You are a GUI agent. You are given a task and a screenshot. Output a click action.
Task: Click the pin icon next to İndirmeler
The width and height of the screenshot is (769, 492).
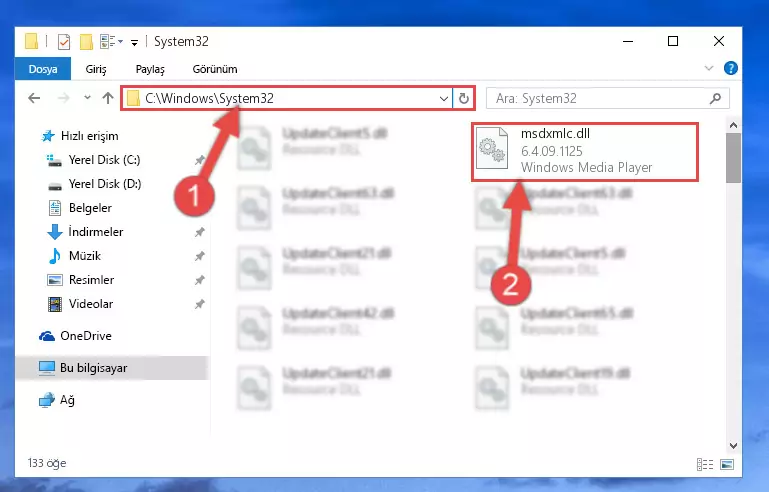tap(200, 232)
